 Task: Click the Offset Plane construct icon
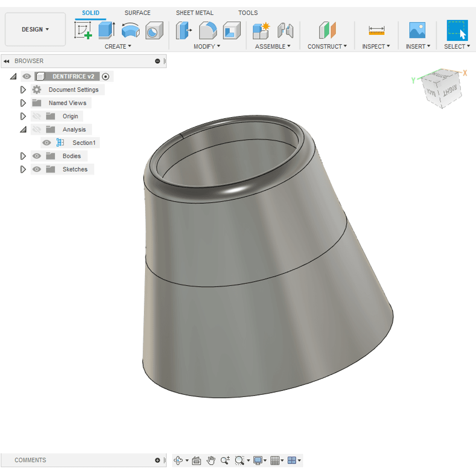327,30
